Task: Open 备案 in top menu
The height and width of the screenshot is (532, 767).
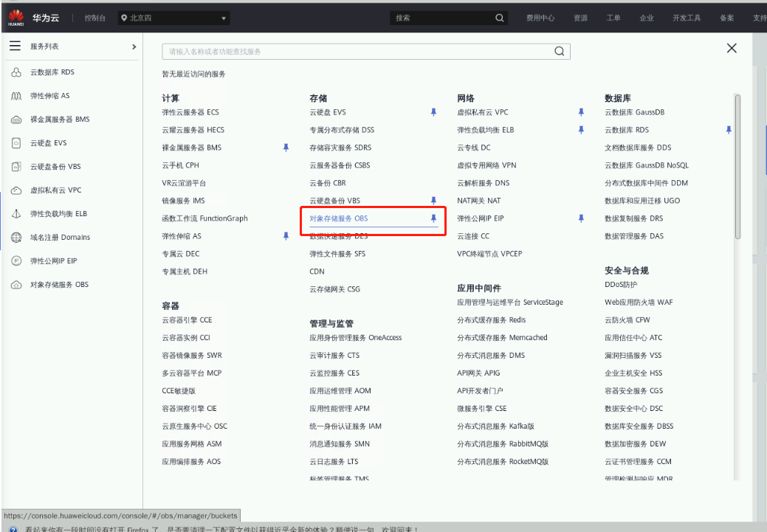Action: tap(727, 18)
